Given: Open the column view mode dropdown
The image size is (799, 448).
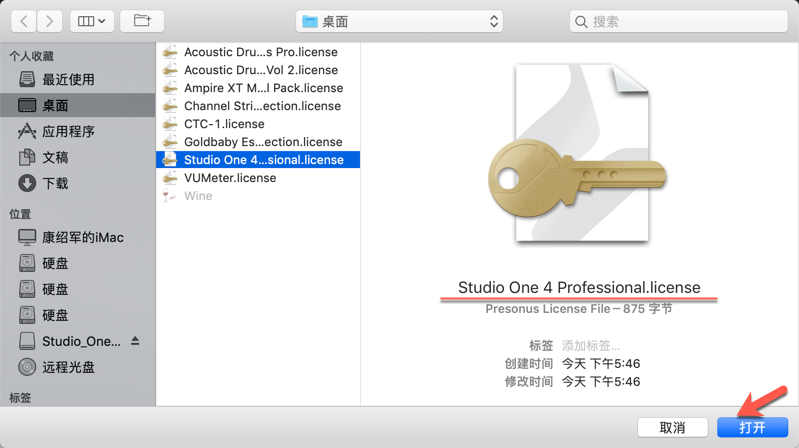Looking at the screenshot, I should point(92,21).
